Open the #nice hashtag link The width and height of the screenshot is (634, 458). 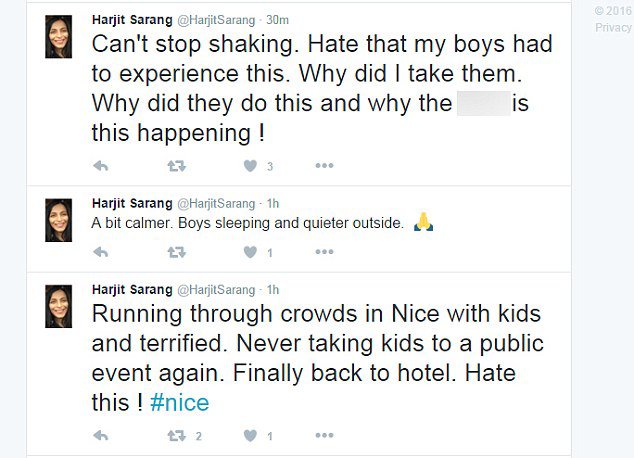pyautogui.click(x=179, y=403)
